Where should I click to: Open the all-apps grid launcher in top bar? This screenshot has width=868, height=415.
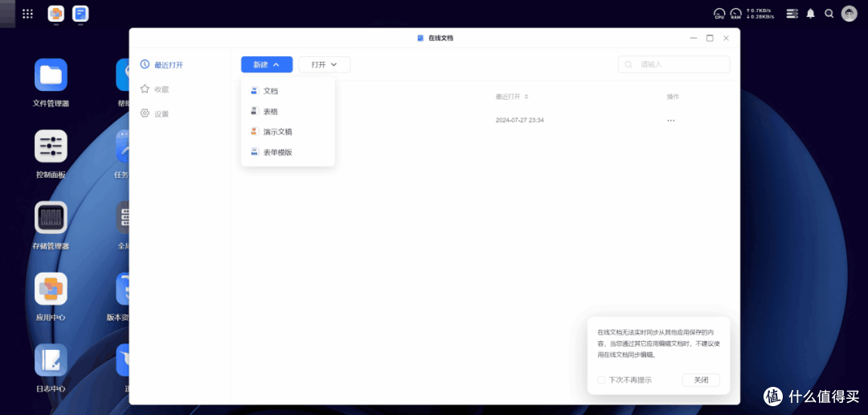tap(27, 14)
